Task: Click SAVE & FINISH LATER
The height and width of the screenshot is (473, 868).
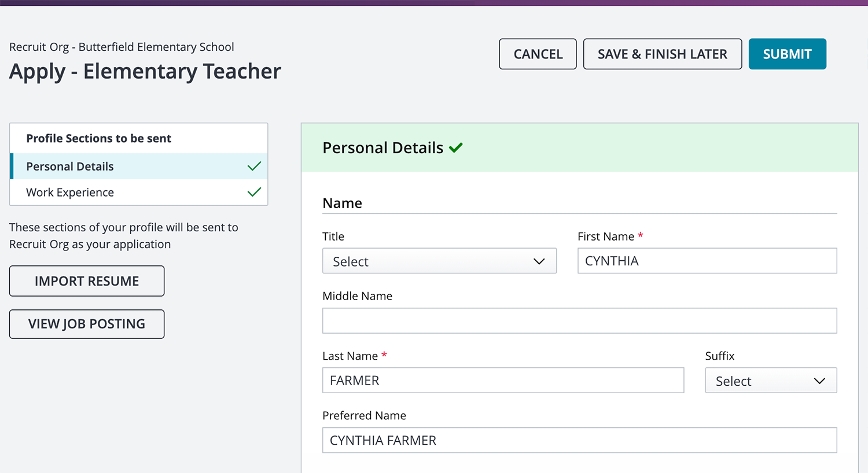Action: [662, 54]
